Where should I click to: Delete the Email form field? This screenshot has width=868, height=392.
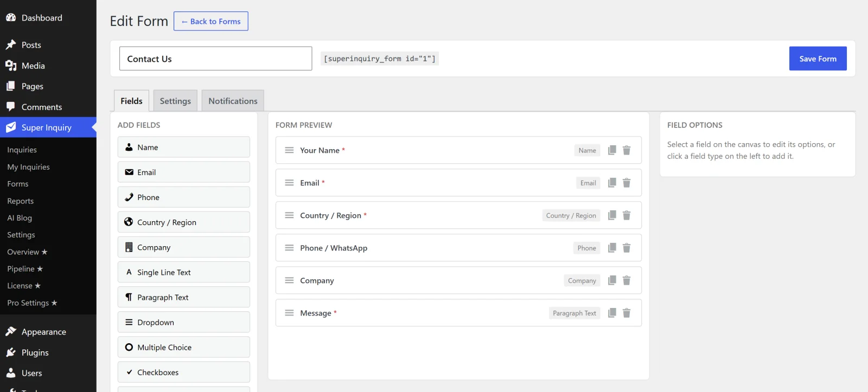pyautogui.click(x=627, y=183)
